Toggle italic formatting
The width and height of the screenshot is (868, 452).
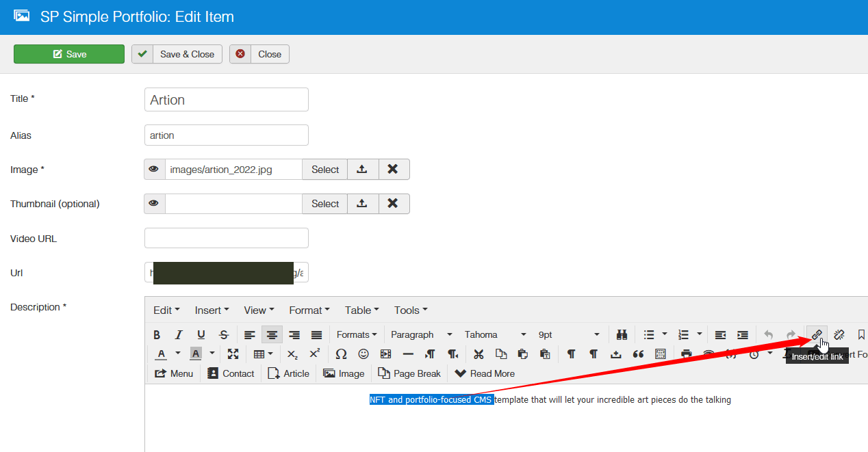[x=179, y=334]
